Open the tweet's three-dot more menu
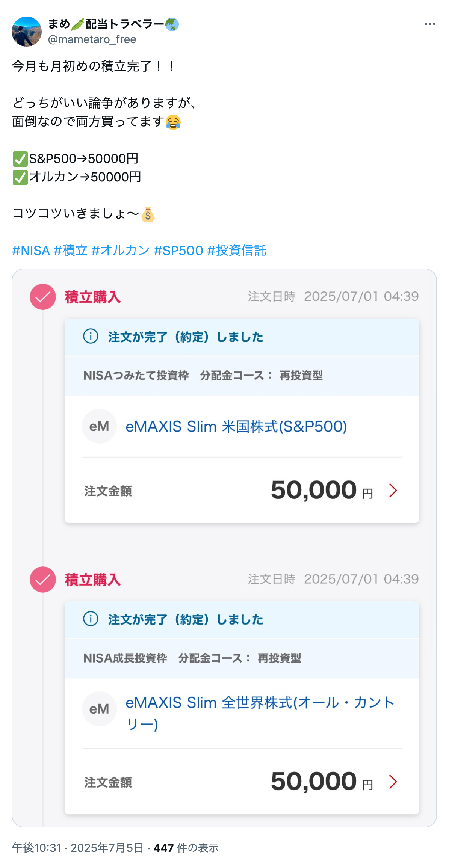Screen dimensions: 449x868 (x=430, y=24)
